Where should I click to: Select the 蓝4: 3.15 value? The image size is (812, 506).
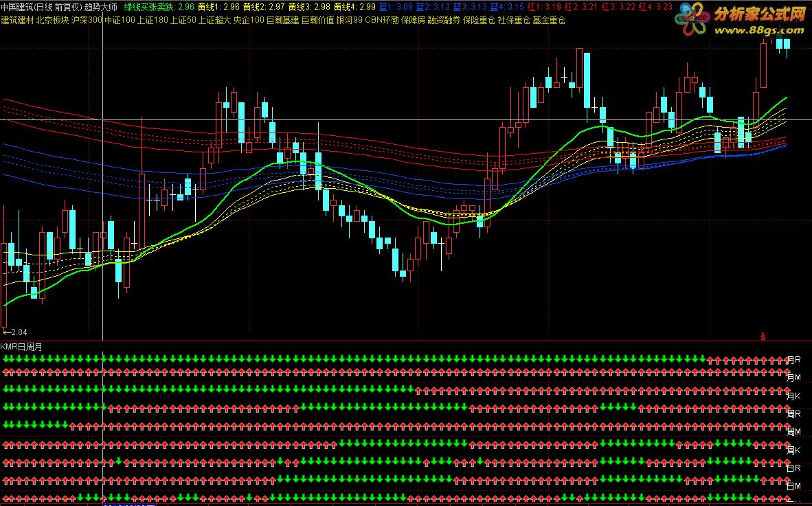click(507, 8)
